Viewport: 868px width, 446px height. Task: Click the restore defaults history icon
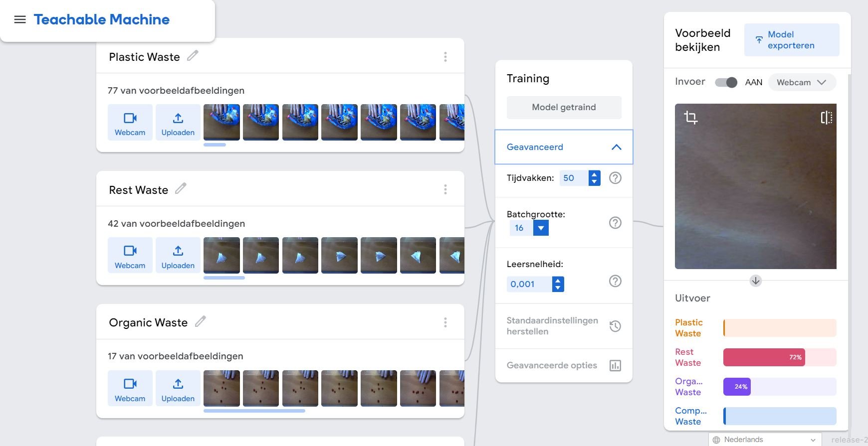coord(616,326)
